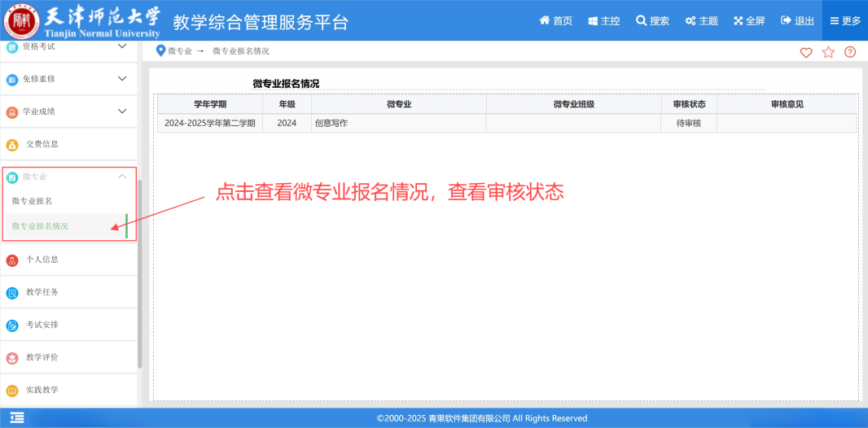Go to 首页 home page
The height and width of the screenshot is (428, 868).
(x=556, y=20)
